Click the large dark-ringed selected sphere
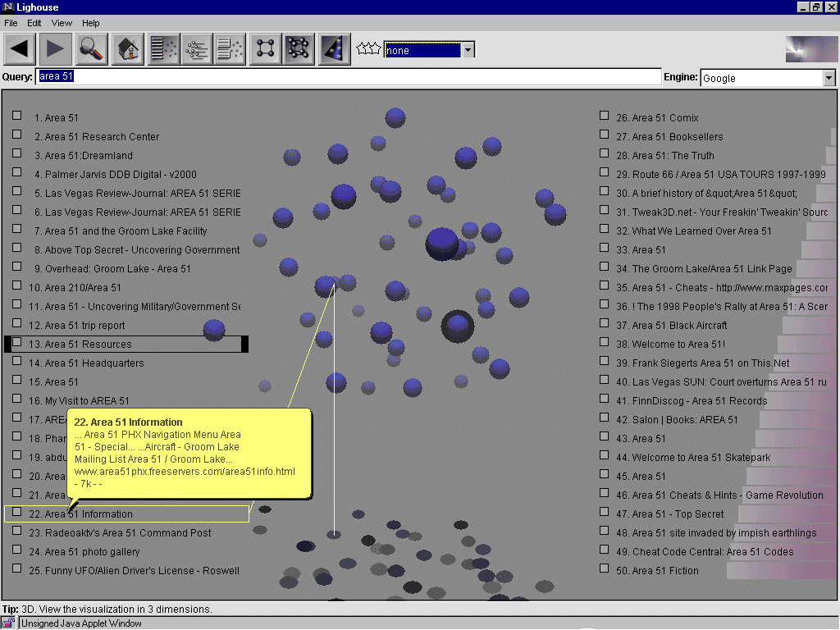The height and width of the screenshot is (630, 840). click(458, 327)
